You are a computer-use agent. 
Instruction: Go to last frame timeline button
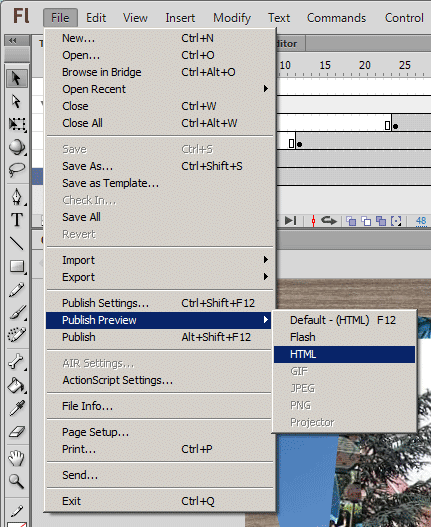[291, 221]
